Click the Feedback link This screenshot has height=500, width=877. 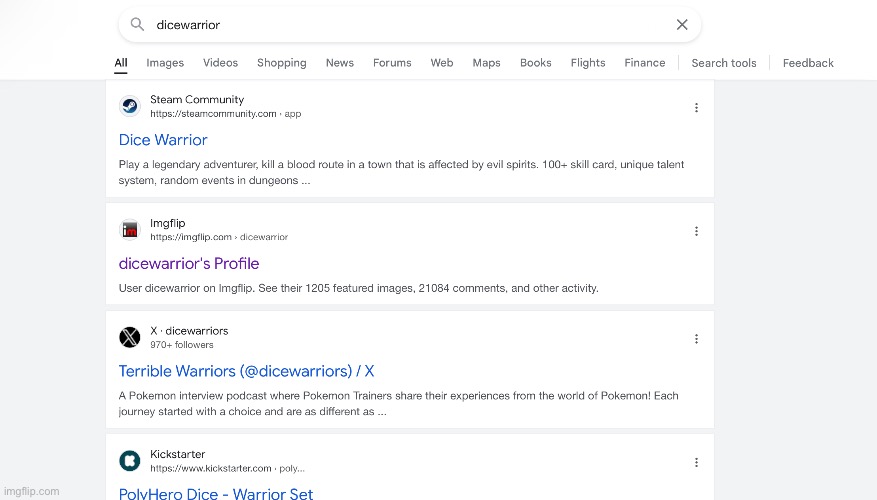(808, 63)
